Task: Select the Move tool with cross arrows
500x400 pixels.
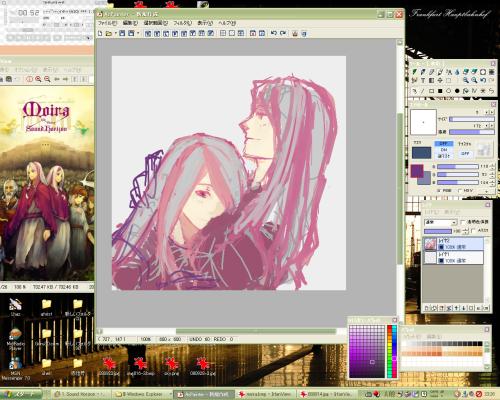Action: [440, 80]
